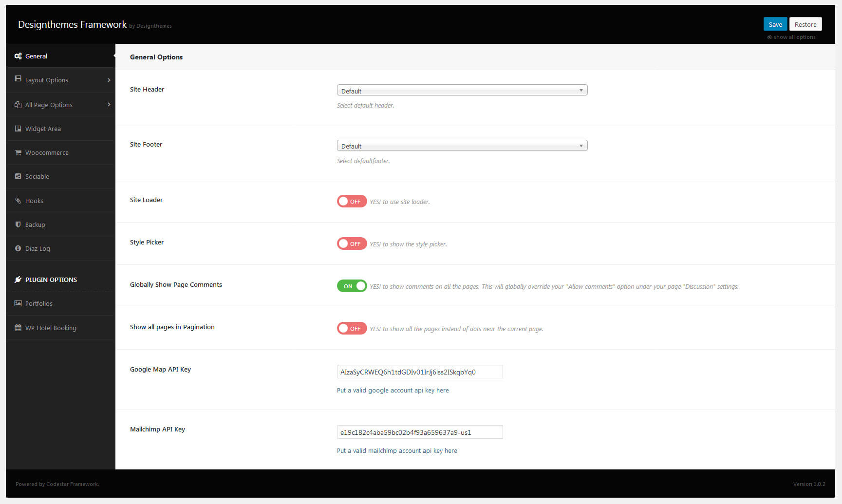The image size is (842, 504).
Task: Click the Woocommerce cart icon
Action: tap(18, 152)
